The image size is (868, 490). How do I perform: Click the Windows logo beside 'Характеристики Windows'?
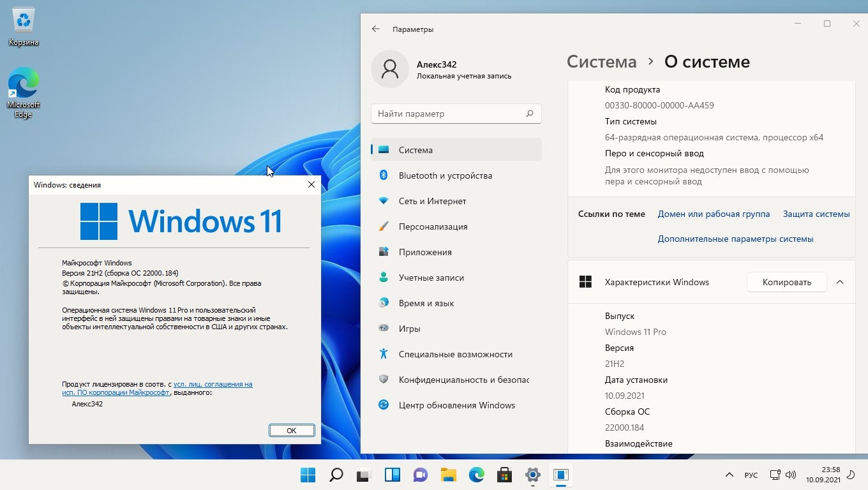[x=585, y=282]
